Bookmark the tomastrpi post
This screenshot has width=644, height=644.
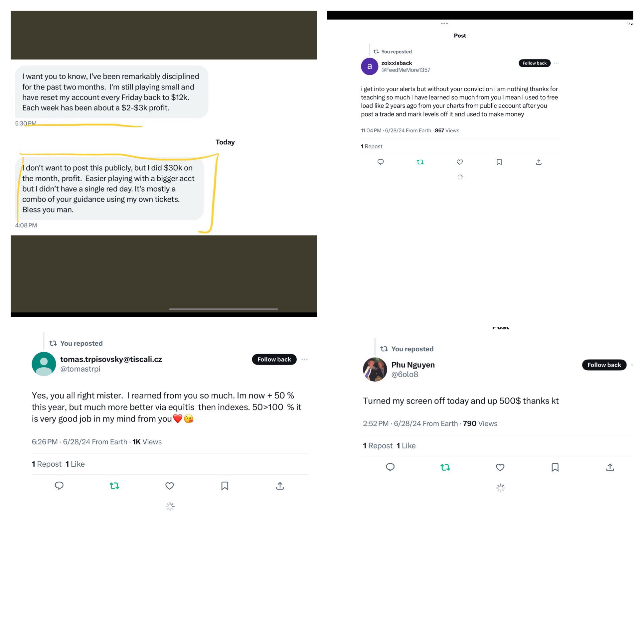pos(225,486)
